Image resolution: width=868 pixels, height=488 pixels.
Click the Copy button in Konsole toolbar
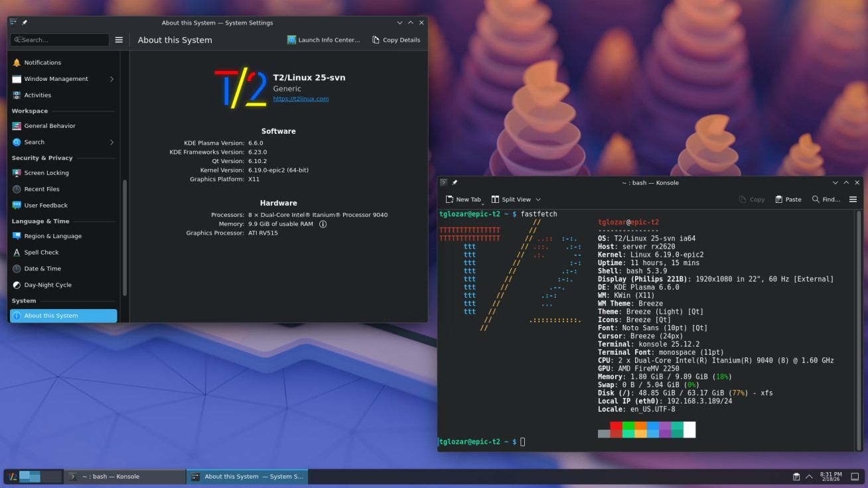[753, 200]
